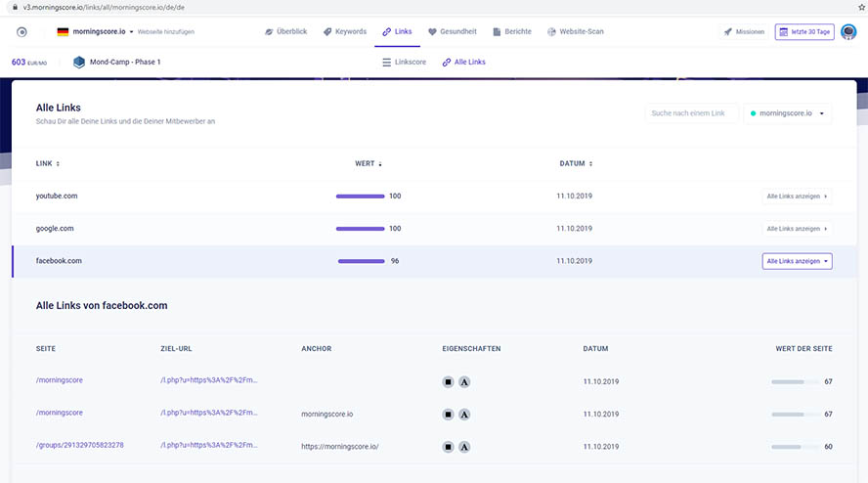This screenshot has width=868, height=483.
Task: Click the A anchor icon in first /morningscore row
Action: (464, 381)
